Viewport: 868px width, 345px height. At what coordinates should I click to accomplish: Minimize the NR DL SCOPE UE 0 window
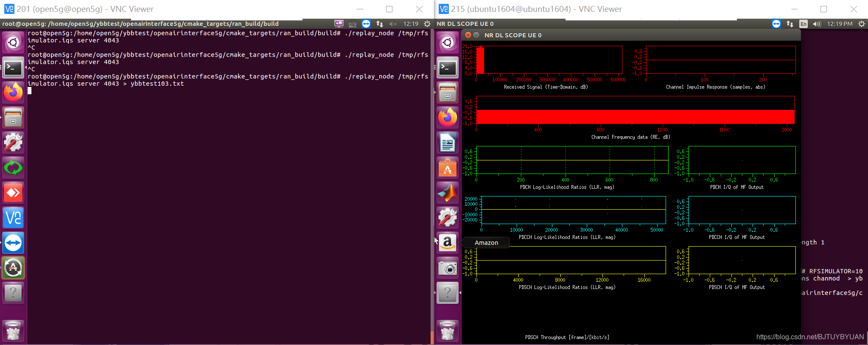(476, 35)
